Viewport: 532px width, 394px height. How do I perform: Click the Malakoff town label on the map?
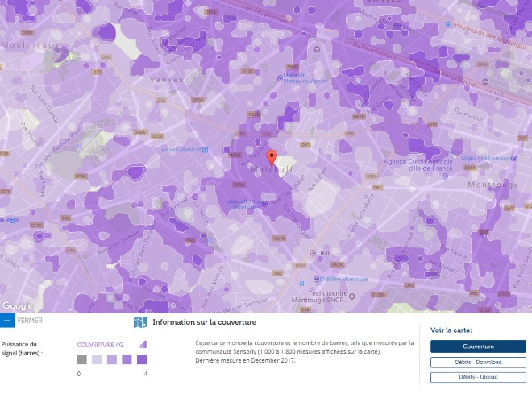point(272,169)
